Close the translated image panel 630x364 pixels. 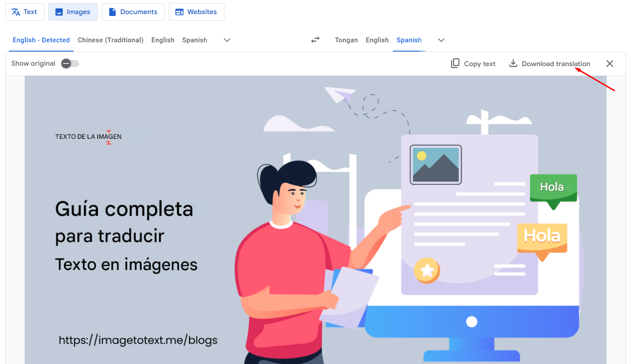610,63
